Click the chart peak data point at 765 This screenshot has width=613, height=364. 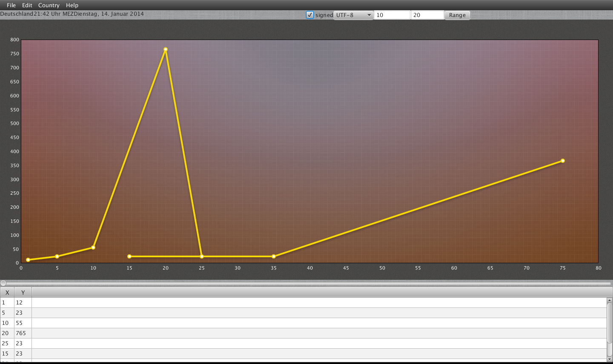(x=166, y=49)
